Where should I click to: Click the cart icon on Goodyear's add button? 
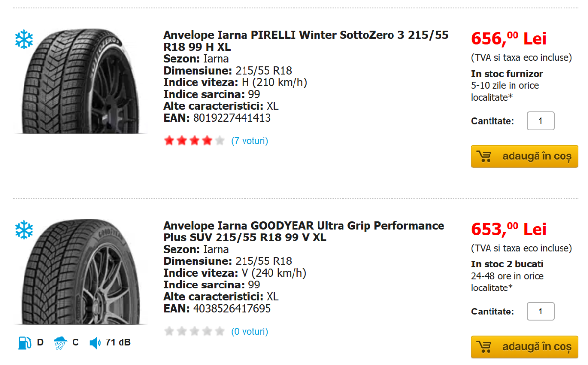tap(484, 347)
